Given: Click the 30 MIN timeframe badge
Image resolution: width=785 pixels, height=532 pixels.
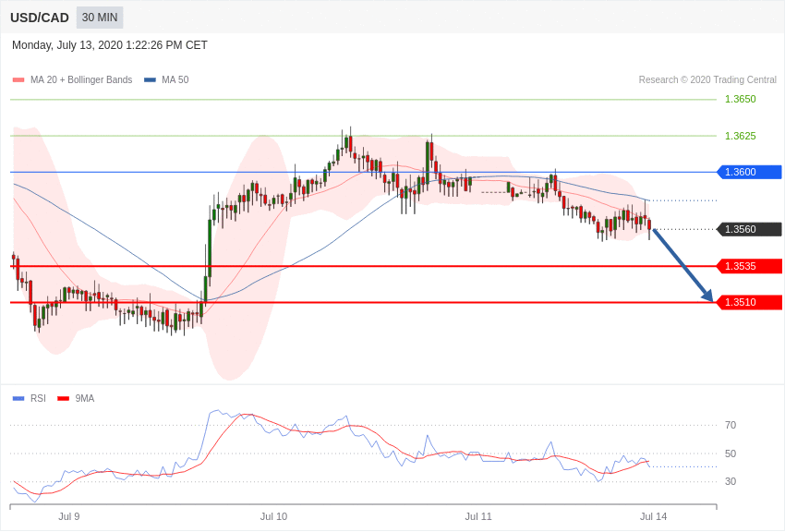Looking at the screenshot, I should 100,18.
